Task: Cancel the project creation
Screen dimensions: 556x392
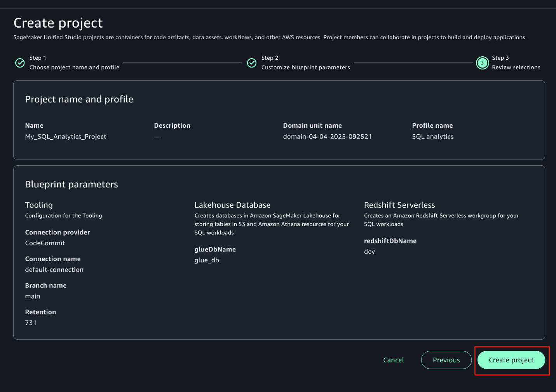Action: click(x=393, y=360)
